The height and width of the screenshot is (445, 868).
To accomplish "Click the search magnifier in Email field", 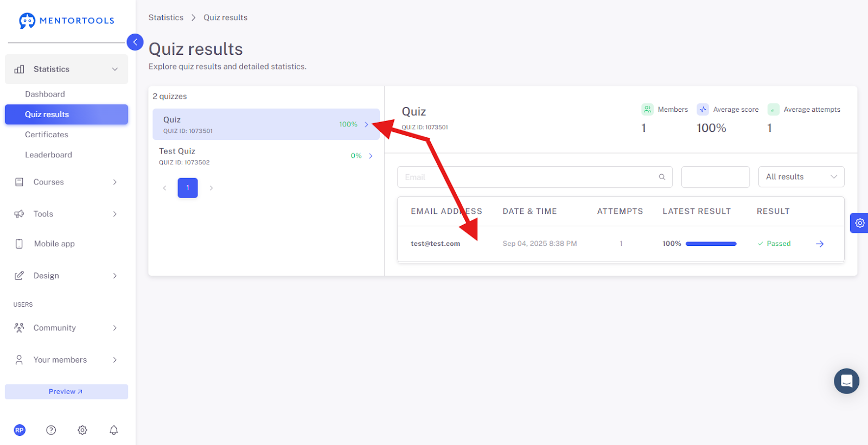I will click(662, 177).
